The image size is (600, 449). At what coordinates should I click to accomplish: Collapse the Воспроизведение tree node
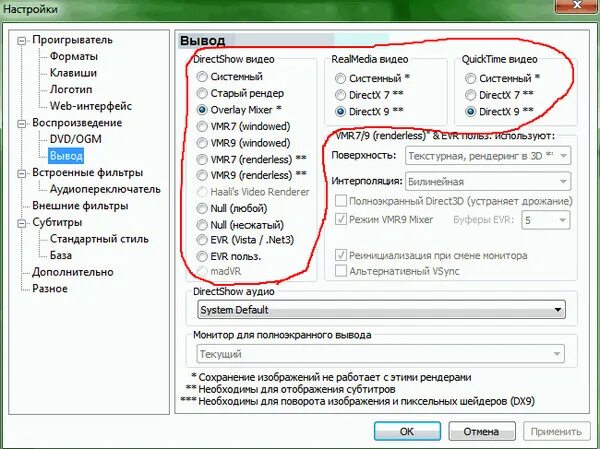click(22, 124)
